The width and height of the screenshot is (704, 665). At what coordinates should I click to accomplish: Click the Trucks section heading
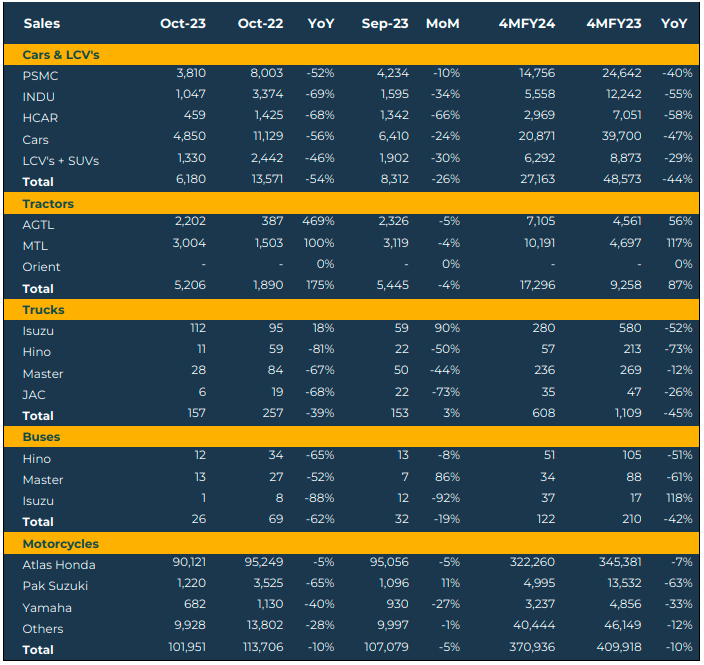click(x=44, y=310)
